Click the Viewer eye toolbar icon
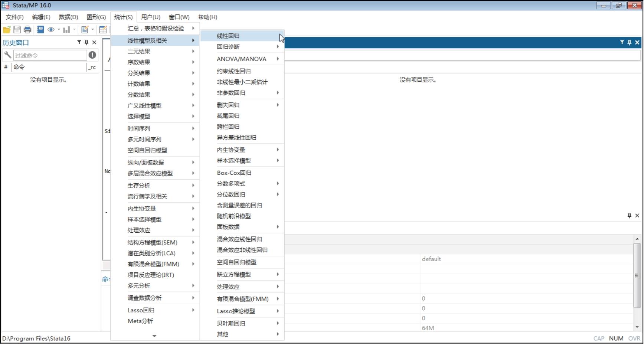Screen dimensions: 644x344 [51, 30]
